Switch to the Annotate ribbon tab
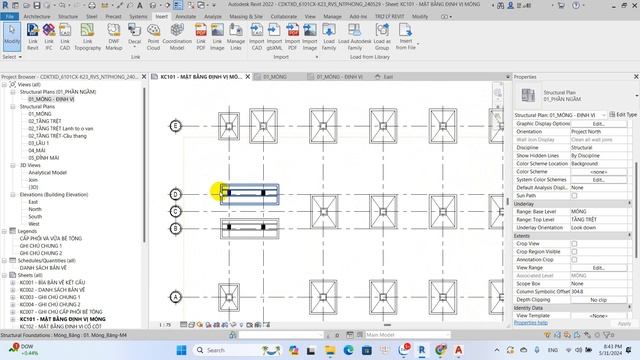Viewport: 640px width, 360px height. tap(186, 17)
